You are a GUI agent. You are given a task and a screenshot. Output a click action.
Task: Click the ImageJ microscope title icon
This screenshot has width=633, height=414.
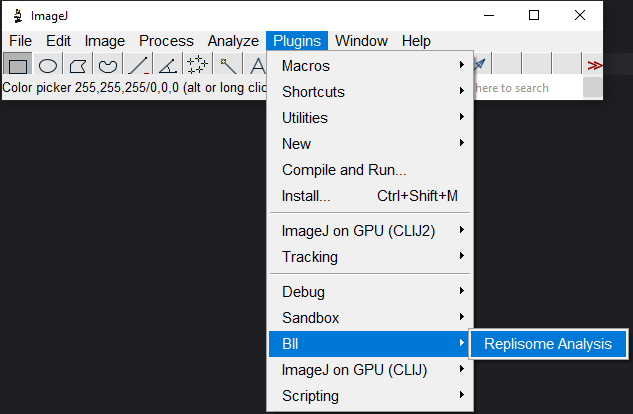coord(17,16)
